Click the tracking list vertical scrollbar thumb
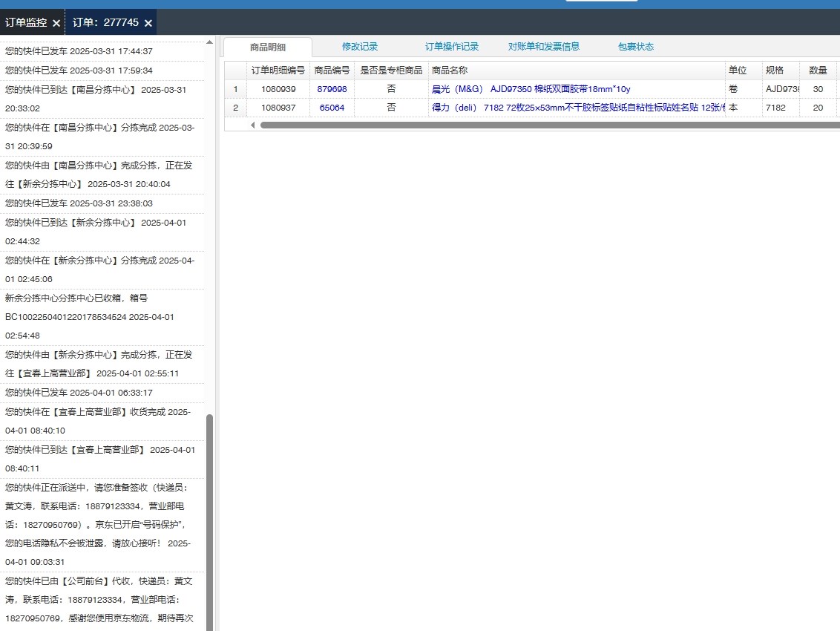This screenshot has width=840, height=631. click(209, 522)
